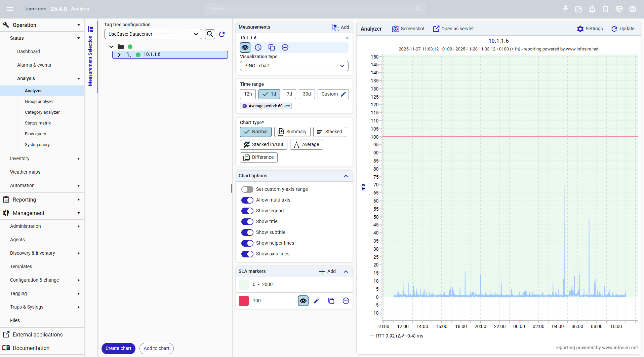Disable Show helper lines toggle

247,243
